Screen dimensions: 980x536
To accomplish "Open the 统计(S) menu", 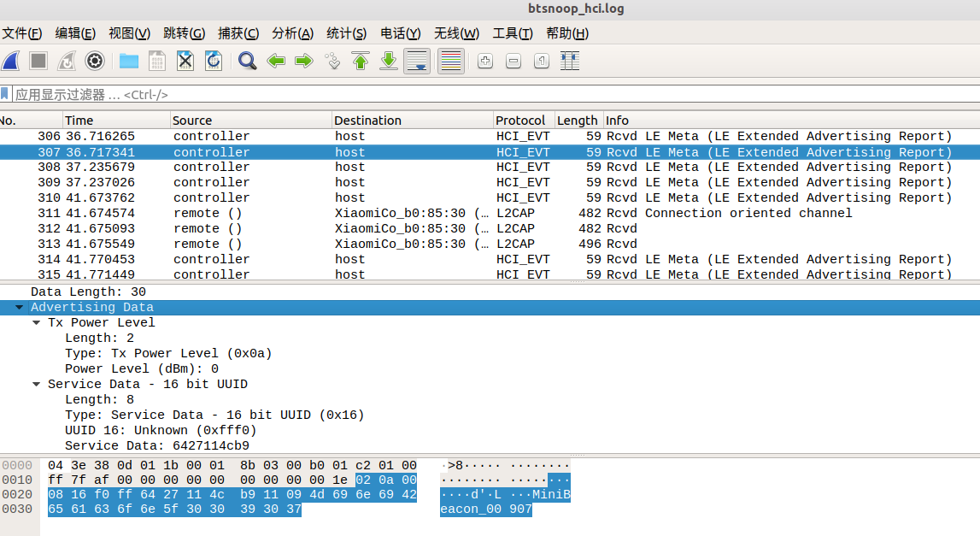I will tap(346, 33).
